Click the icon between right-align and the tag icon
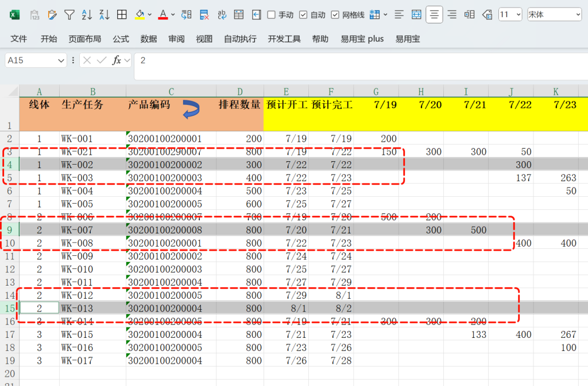 (469, 15)
